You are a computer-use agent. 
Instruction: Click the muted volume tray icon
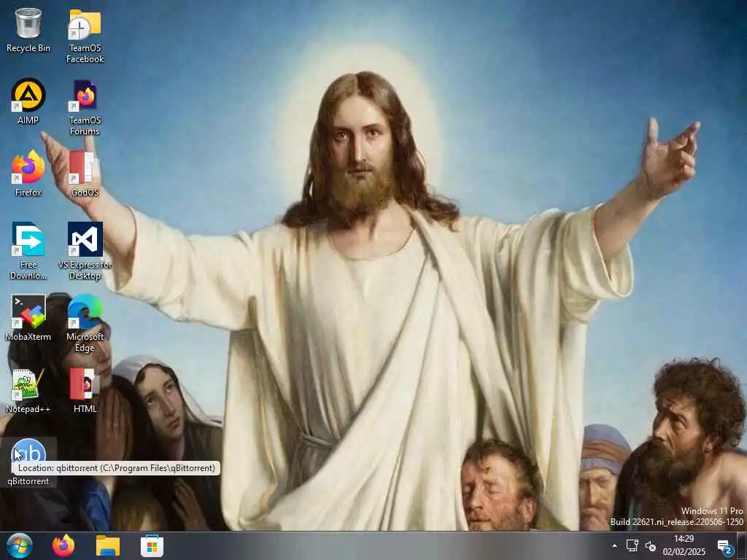pos(650,546)
